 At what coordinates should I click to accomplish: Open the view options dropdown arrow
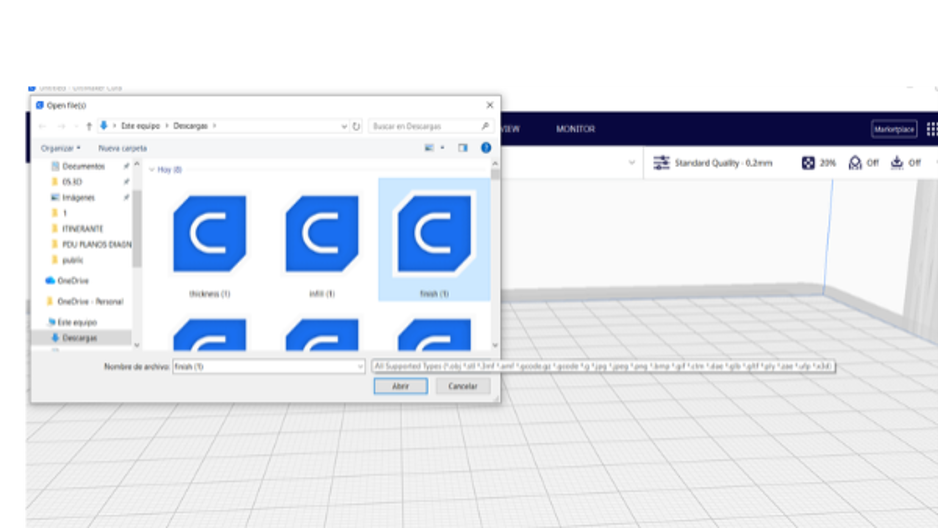click(443, 148)
